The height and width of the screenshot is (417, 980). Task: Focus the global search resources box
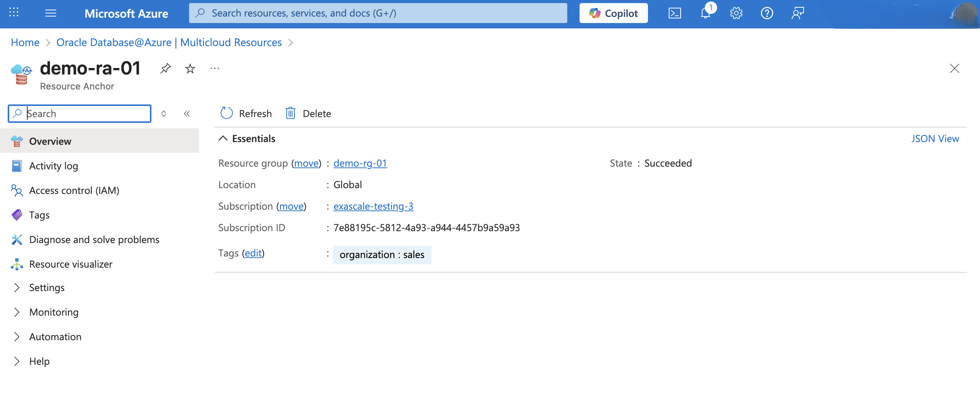coord(378,13)
